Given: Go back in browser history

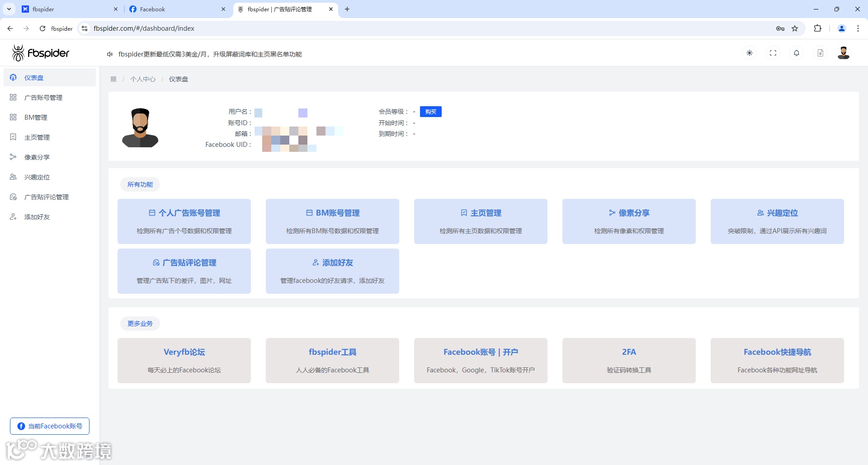Looking at the screenshot, I should [10, 28].
